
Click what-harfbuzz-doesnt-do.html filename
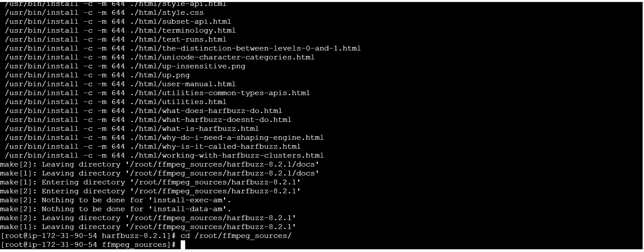[x=227, y=120]
